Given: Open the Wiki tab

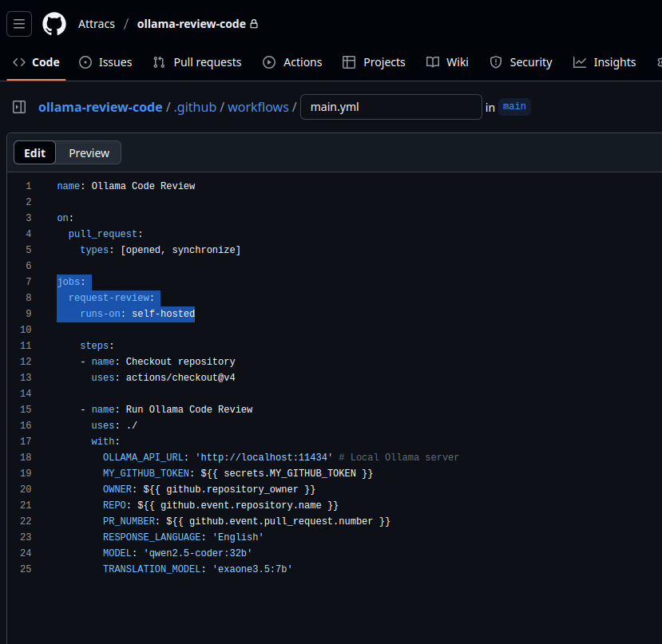Looking at the screenshot, I should coord(447,62).
